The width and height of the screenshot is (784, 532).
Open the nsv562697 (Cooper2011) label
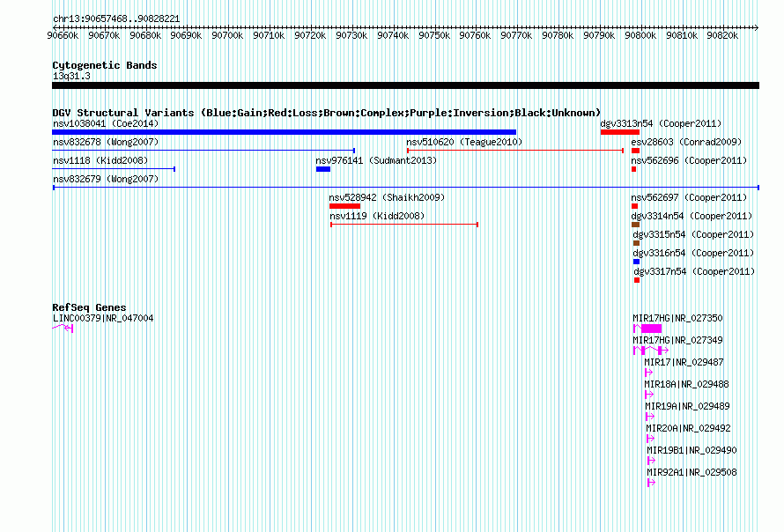[689, 197]
